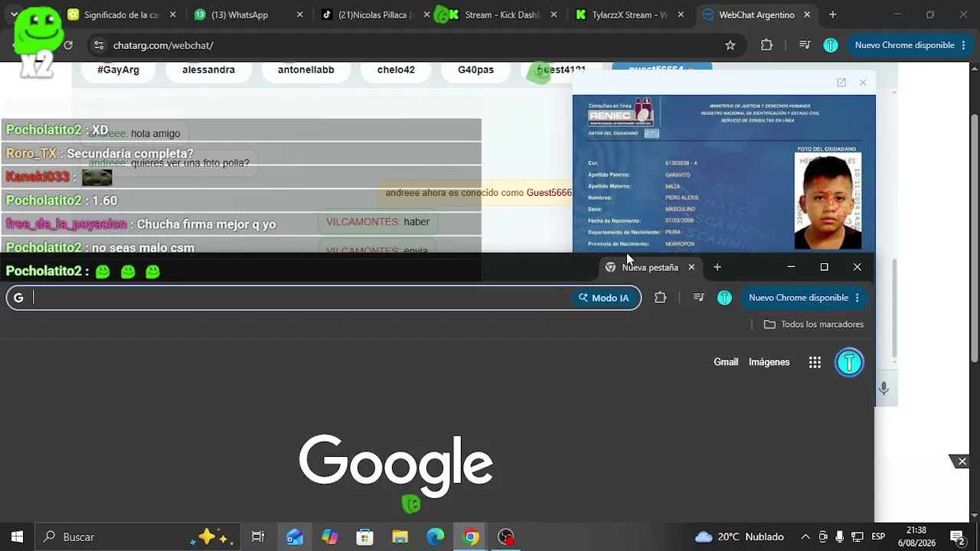Viewport: 980px width, 551px height.
Task: Select the Nueva pestaña tab
Action: pyautogui.click(x=650, y=267)
